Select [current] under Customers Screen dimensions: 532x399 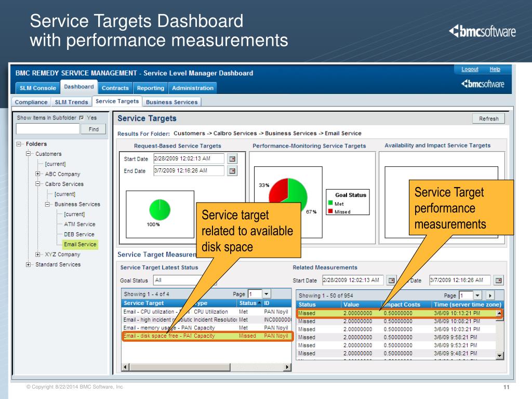pyautogui.click(x=55, y=164)
